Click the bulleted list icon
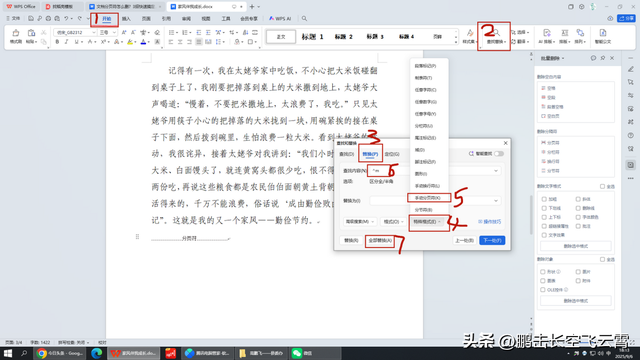640x360 pixels. point(171,32)
